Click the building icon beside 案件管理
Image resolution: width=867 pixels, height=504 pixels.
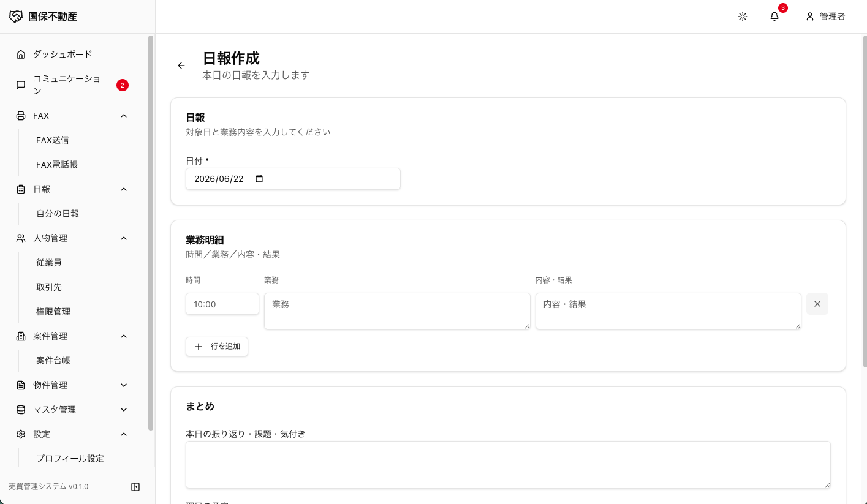pos(21,336)
